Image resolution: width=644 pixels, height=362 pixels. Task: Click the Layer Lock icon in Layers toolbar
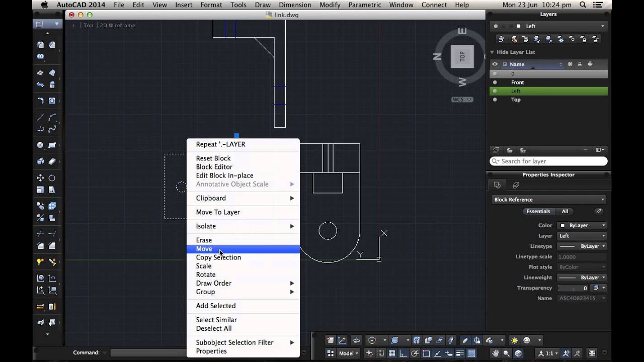click(584, 39)
